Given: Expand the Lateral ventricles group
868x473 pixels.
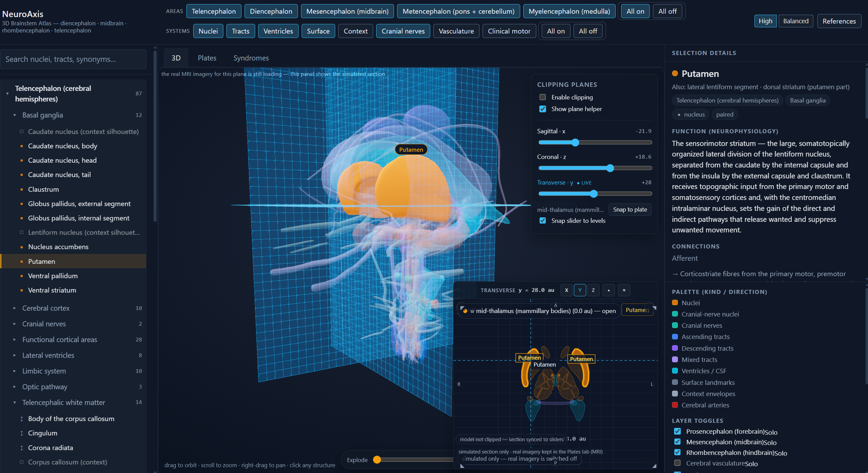Looking at the screenshot, I should (14, 355).
